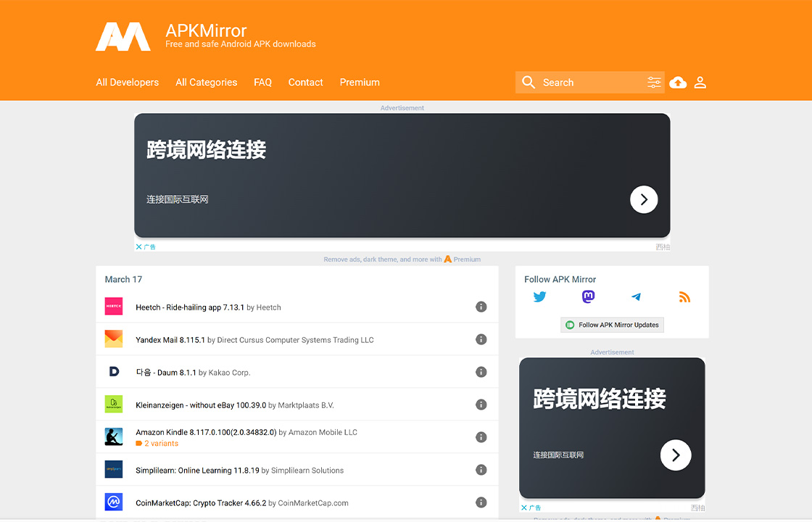This screenshot has width=812, height=522.
Task: Click Follow APK Mirror Updates button
Action: (612, 325)
